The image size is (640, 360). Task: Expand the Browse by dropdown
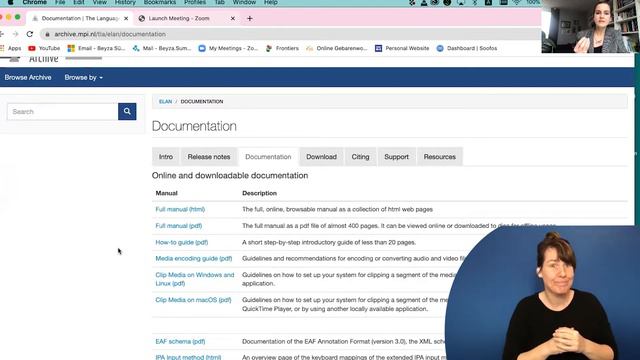point(84,77)
